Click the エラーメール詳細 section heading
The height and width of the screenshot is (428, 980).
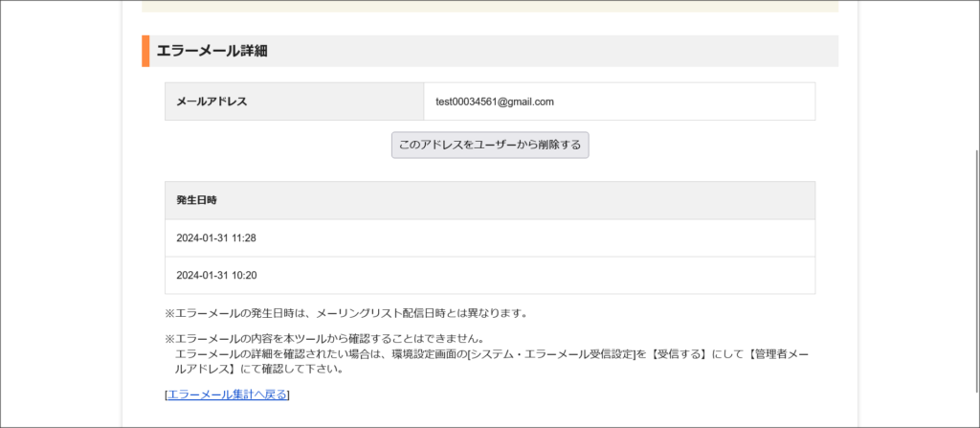tap(212, 51)
